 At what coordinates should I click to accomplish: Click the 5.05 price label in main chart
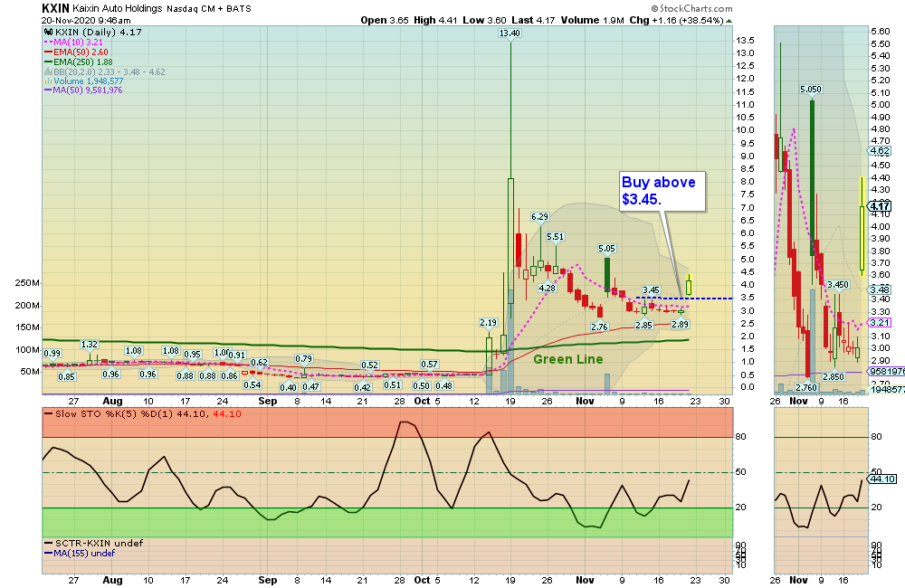606,249
